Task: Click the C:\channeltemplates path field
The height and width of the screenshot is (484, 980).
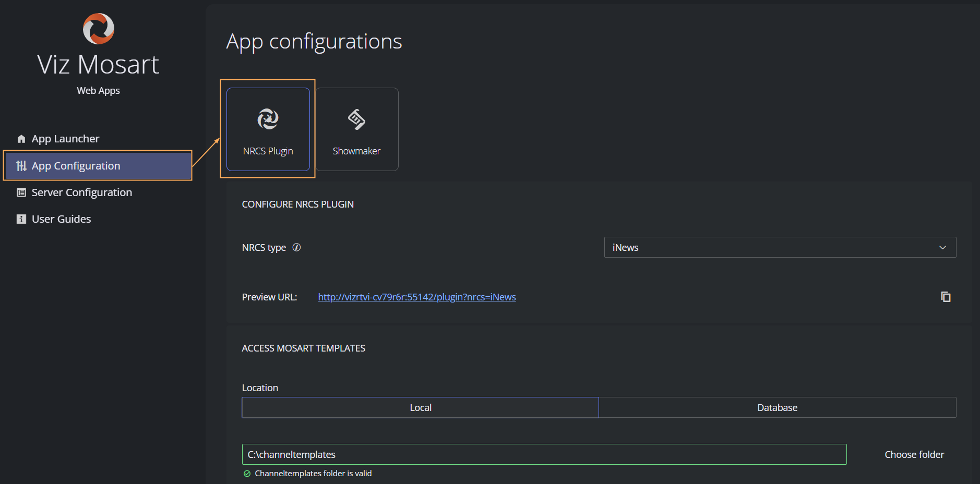Action: pos(544,454)
